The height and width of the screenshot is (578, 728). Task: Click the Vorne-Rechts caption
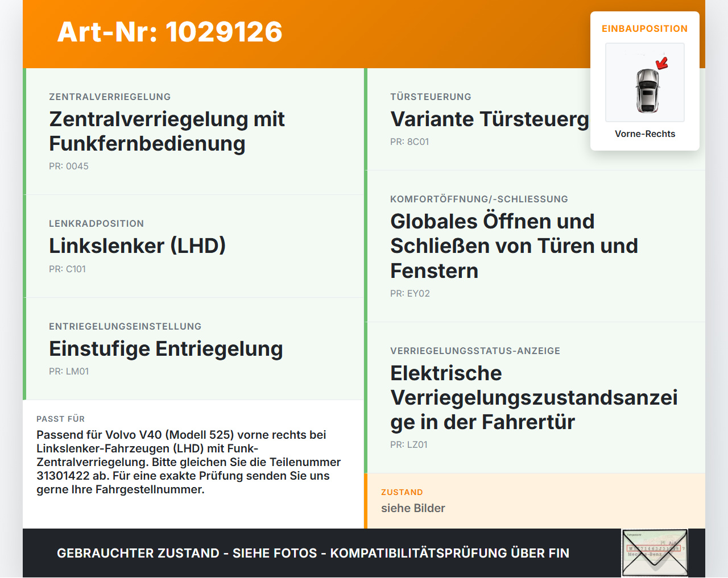tap(645, 134)
